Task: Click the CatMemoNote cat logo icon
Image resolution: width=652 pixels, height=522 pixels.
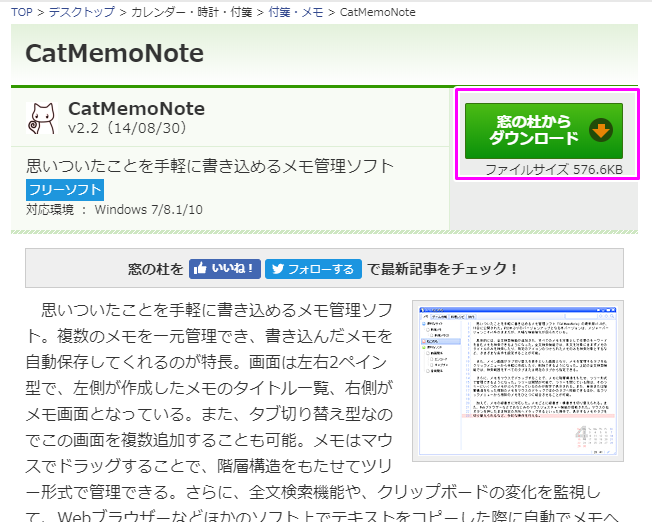Action: coord(42,118)
